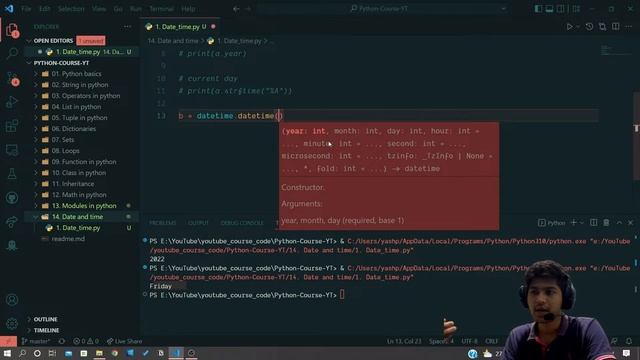The height and width of the screenshot is (360, 640).
Task: Select the 1. Date_time.py editor tab
Action: click(180, 27)
